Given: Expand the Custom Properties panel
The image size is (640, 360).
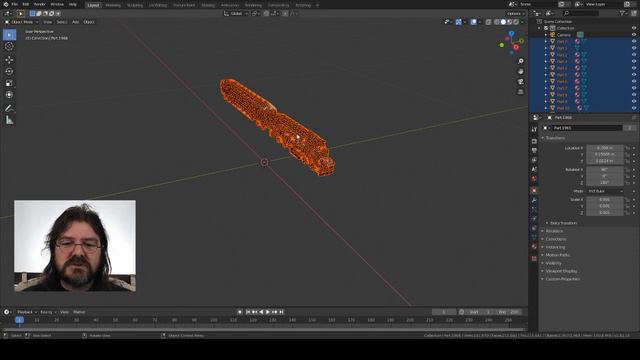Looking at the screenshot, I should click(x=562, y=279).
